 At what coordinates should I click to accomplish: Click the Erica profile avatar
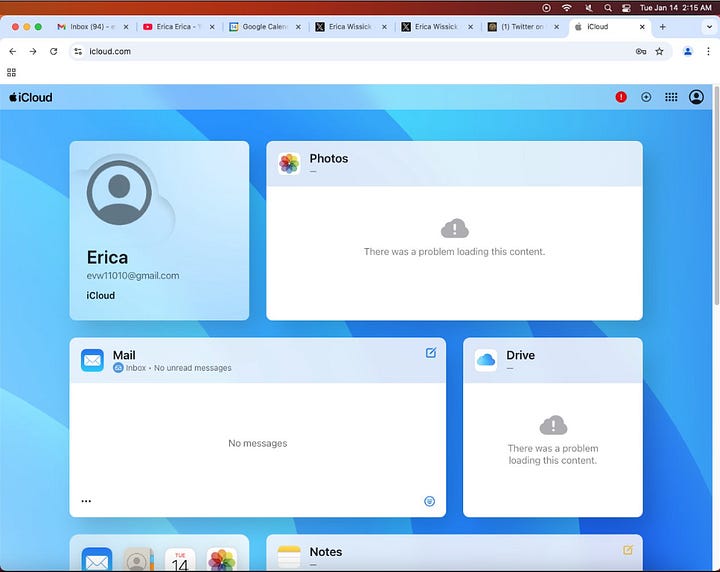tap(119, 192)
